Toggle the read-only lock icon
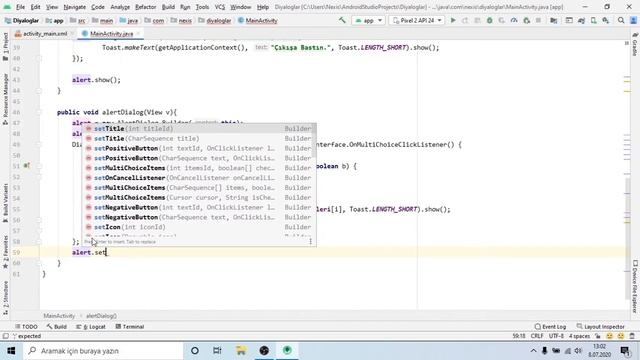 point(598,336)
